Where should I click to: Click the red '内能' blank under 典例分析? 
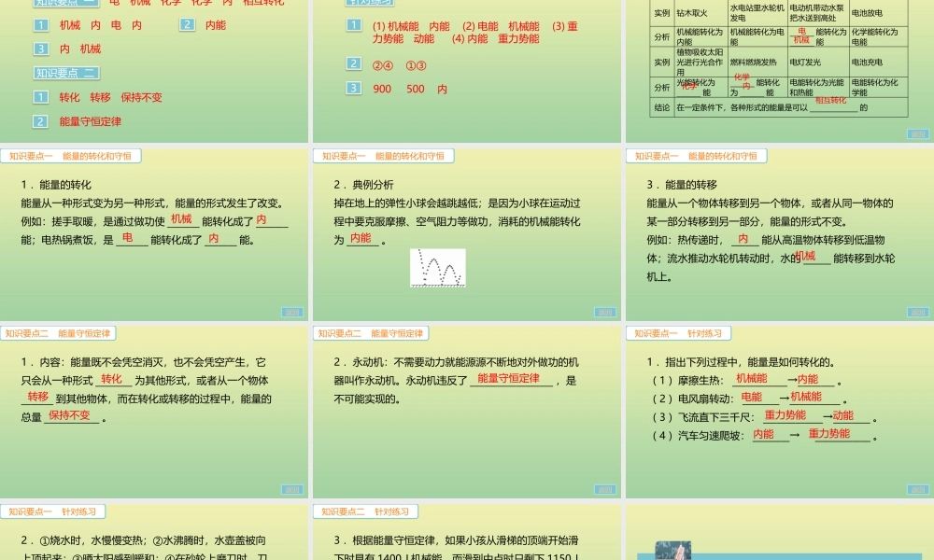point(361,237)
